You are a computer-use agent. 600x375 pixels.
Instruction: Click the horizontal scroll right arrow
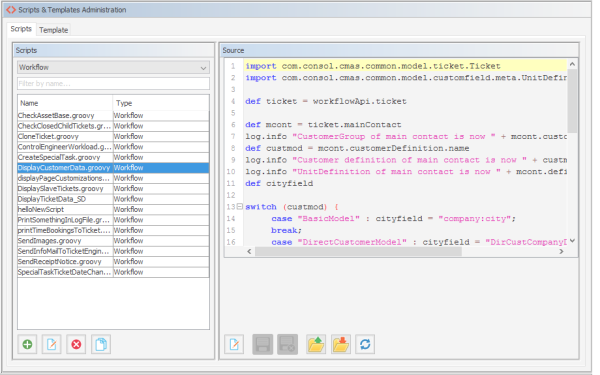click(x=561, y=251)
